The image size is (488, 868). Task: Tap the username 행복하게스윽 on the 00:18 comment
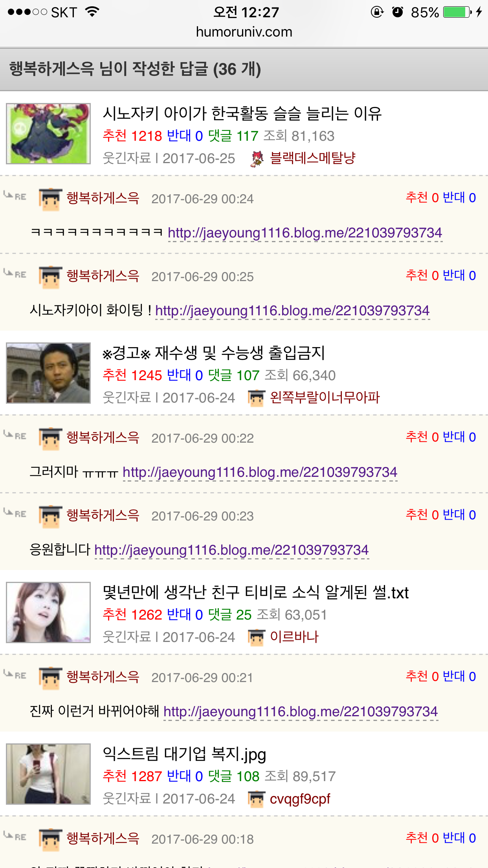click(x=103, y=838)
